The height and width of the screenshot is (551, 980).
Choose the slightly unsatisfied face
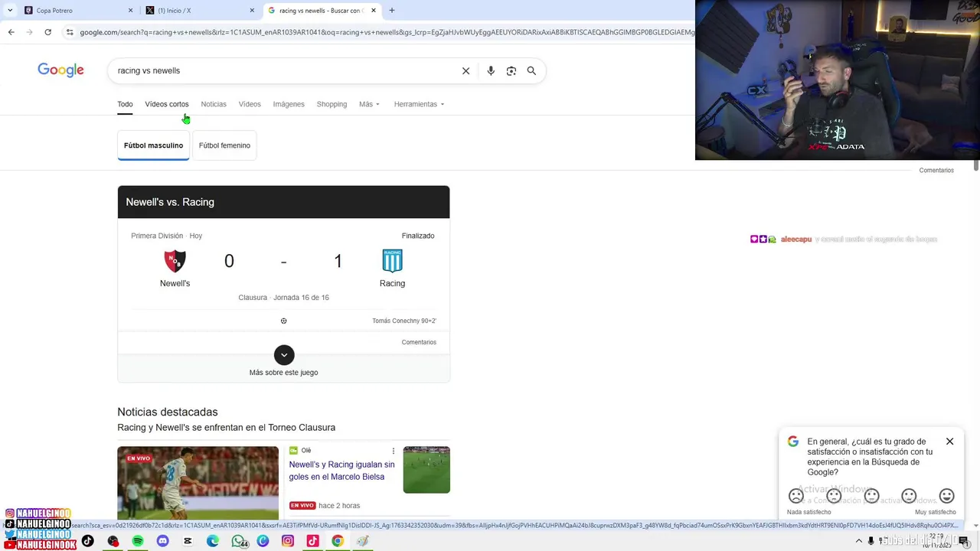(834, 496)
